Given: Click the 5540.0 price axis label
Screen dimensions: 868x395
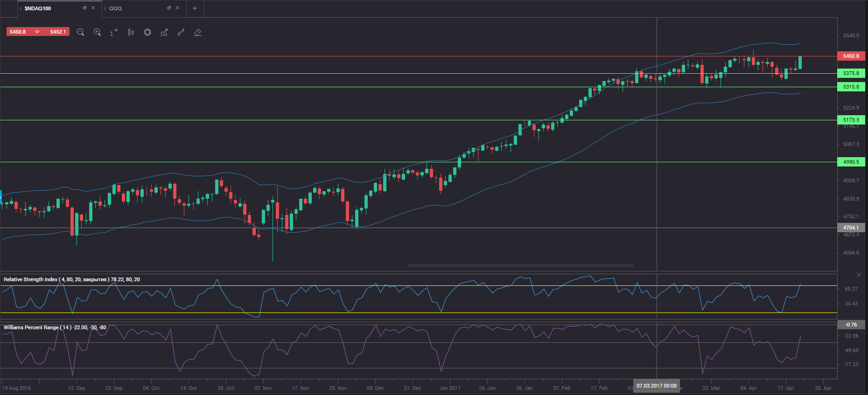Looking at the screenshot, I should point(851,35).
